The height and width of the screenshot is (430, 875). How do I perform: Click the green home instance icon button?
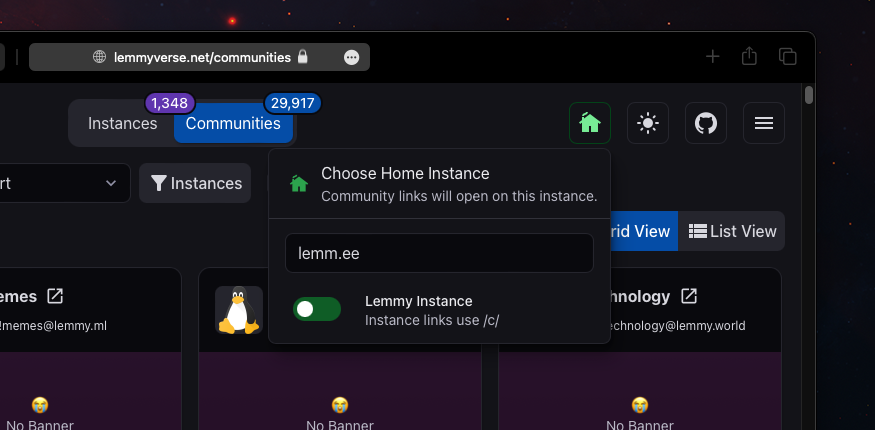pyautogui.click(x=590, y=123)
